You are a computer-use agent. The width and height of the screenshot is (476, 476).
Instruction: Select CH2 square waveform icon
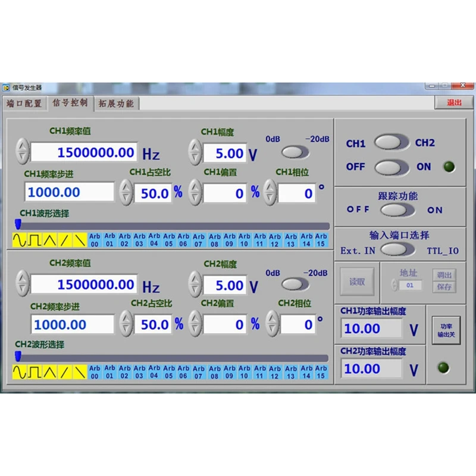(35, 372)
